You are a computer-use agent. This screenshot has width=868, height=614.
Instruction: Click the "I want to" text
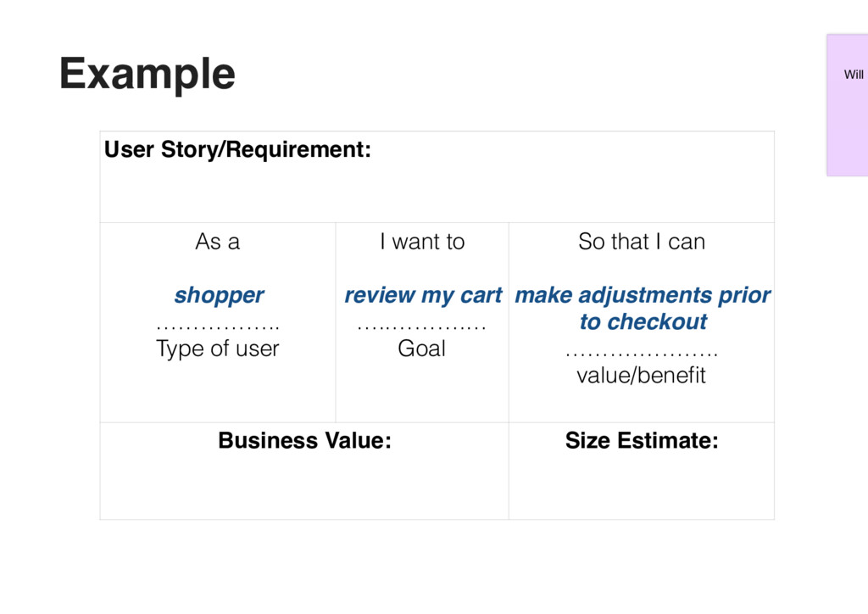click(x=422, y=242)
